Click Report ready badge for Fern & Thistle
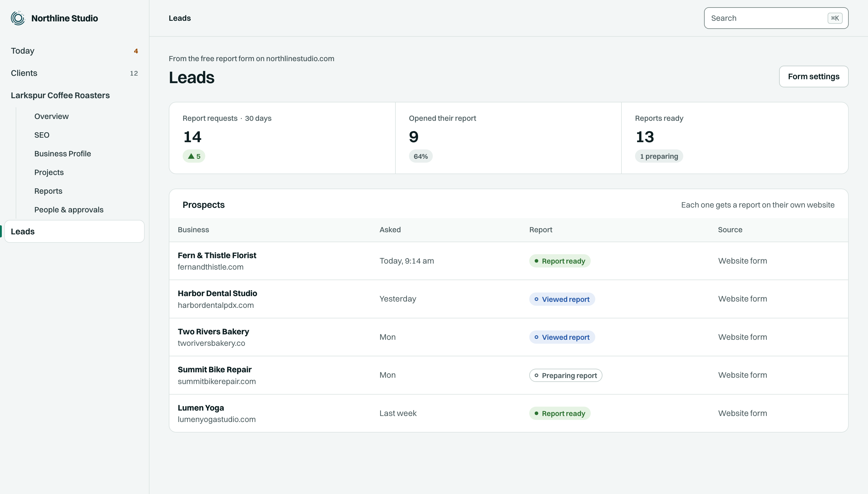Screen dimensions: 868x494 (560, 261)
